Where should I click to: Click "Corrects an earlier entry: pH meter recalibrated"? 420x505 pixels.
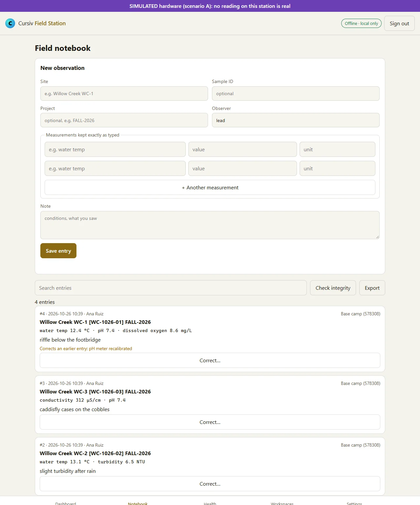click(x=86, y=348)
